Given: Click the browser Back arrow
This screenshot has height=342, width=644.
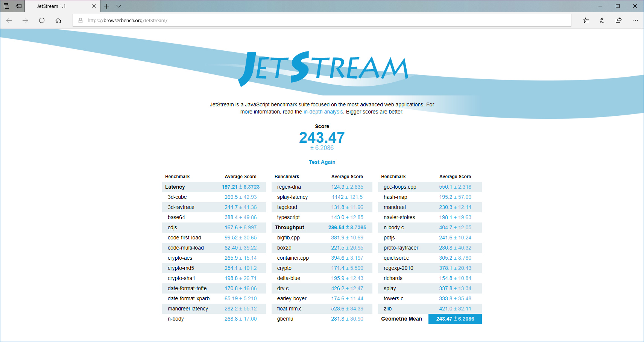Looking at the screenshot, I should [9, 21].
